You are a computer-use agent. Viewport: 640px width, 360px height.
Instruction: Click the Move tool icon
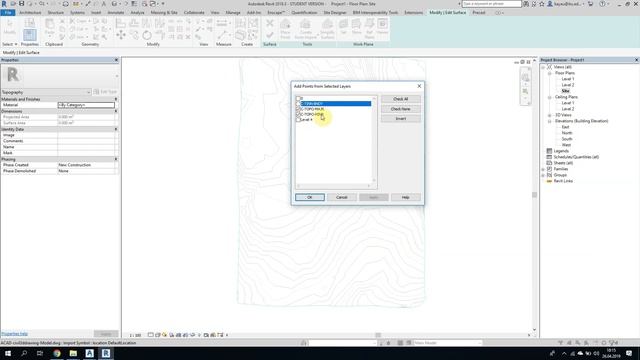point(121,36)
